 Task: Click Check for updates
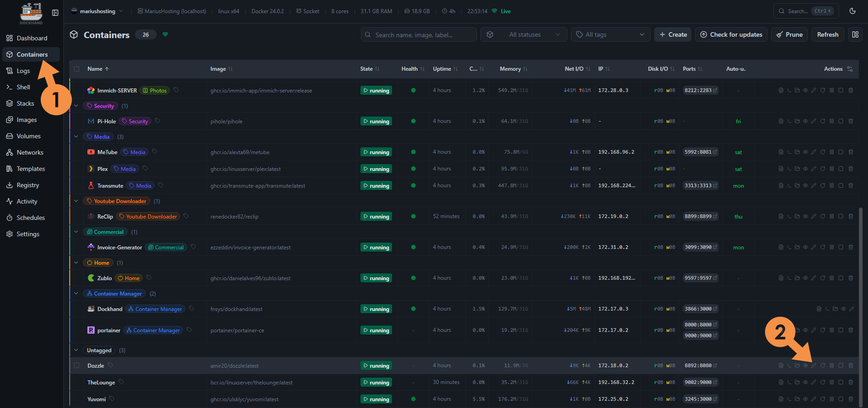pyautogui.click(x=731, y=34)
